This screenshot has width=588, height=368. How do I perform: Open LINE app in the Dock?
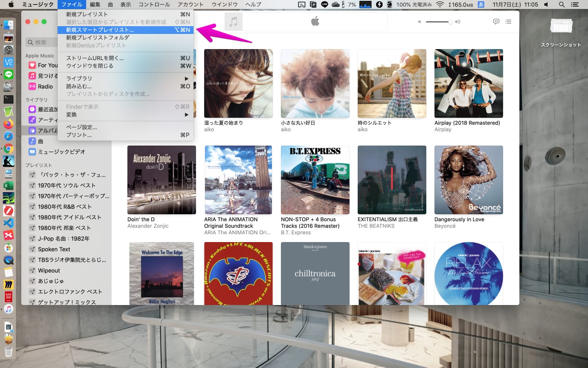pos(9,74)
